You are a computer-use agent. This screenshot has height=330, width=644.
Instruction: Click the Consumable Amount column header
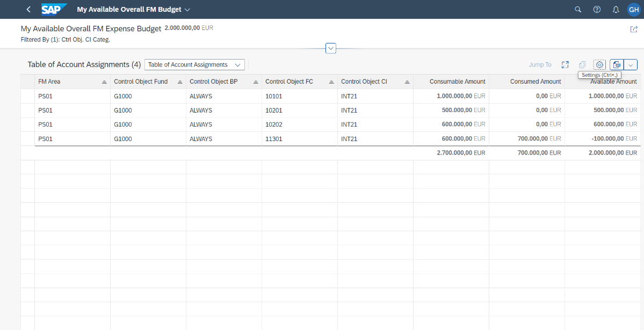[451, 82]
